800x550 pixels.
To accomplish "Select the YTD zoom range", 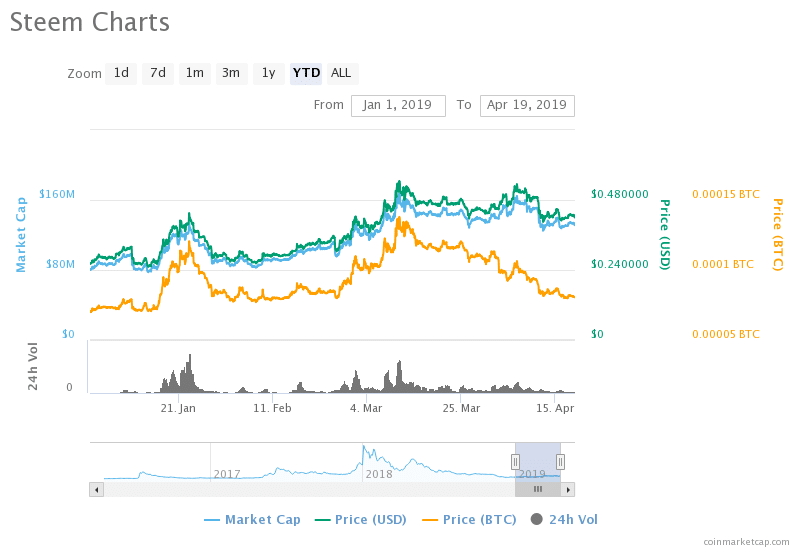I will tap(306, 73).
